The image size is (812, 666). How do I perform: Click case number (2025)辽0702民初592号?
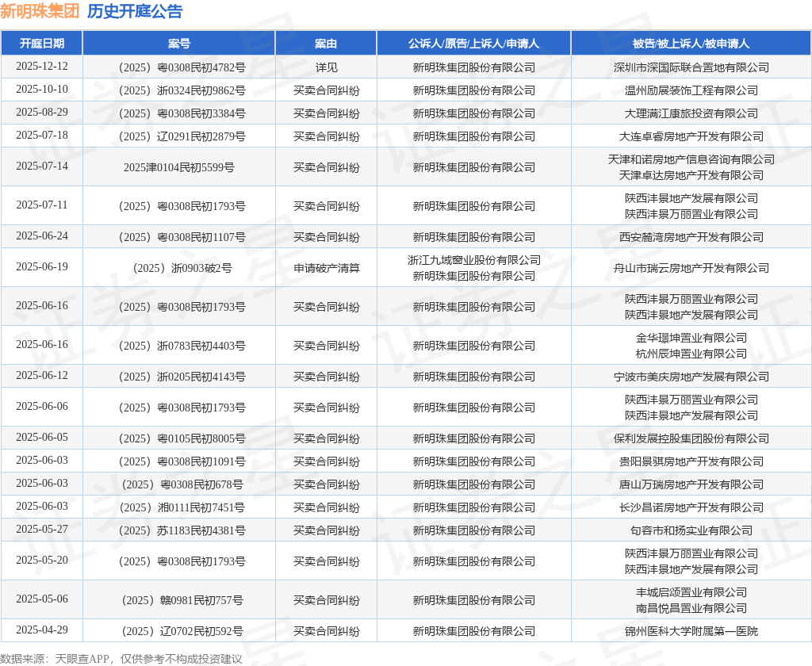[182, 631]
